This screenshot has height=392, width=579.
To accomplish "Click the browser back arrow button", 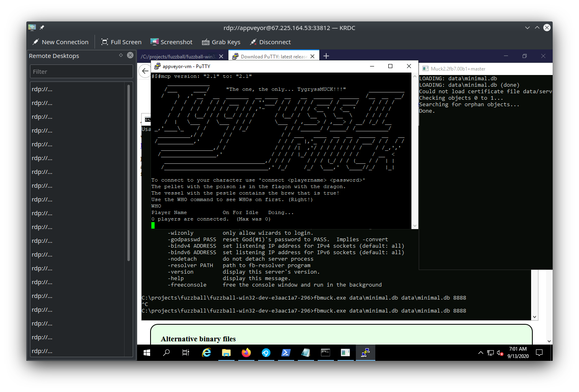I will 144,71.
